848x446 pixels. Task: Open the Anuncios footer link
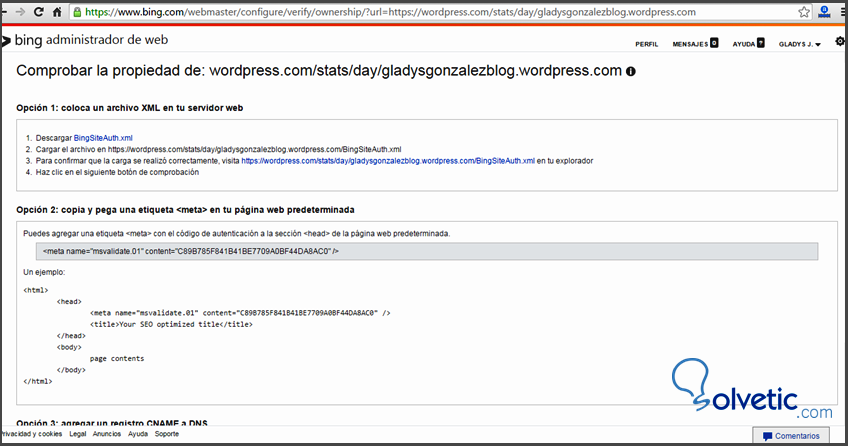[x=107, y=434]
